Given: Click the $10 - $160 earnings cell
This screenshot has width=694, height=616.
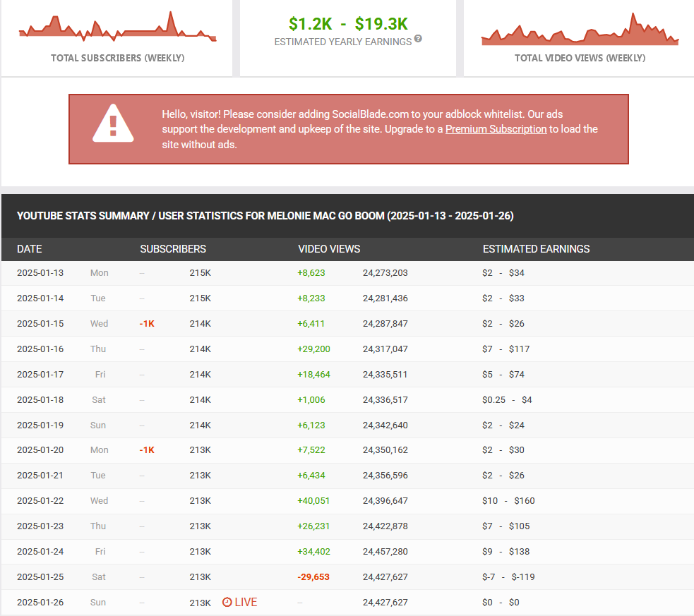Looking at the screenshot, I should 508,500.
